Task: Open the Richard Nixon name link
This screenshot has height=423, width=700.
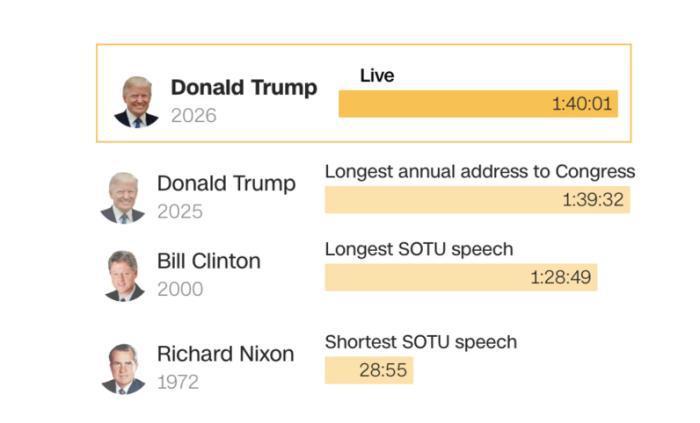Action: pyautogui.click(x=225, y=354)
